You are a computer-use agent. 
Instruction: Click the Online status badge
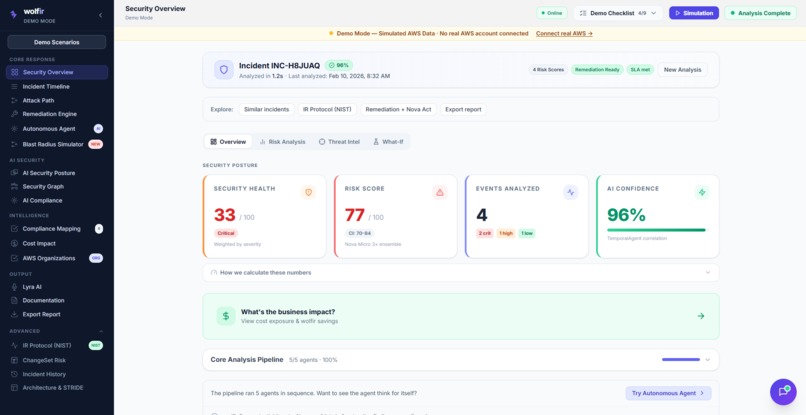pos(552,13)
